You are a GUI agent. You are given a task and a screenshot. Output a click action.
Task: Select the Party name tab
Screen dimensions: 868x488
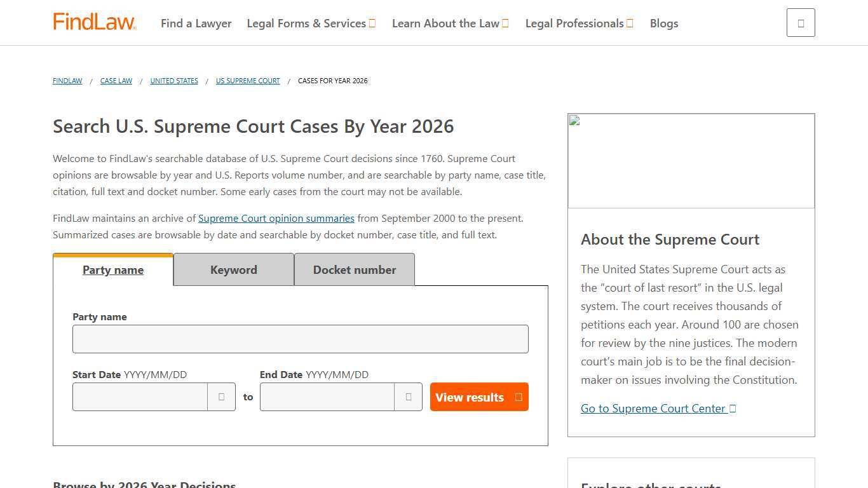click(x=113, y=269)
